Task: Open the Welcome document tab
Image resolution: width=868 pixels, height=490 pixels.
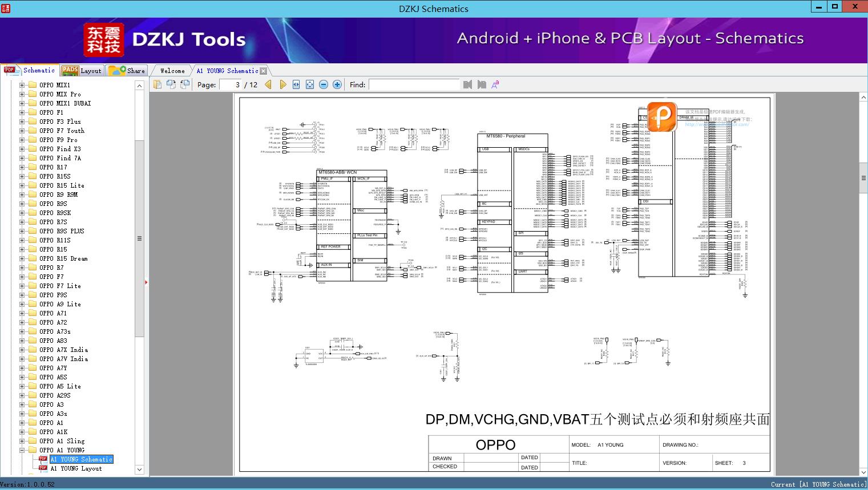Action: click(x=172, y=71)
